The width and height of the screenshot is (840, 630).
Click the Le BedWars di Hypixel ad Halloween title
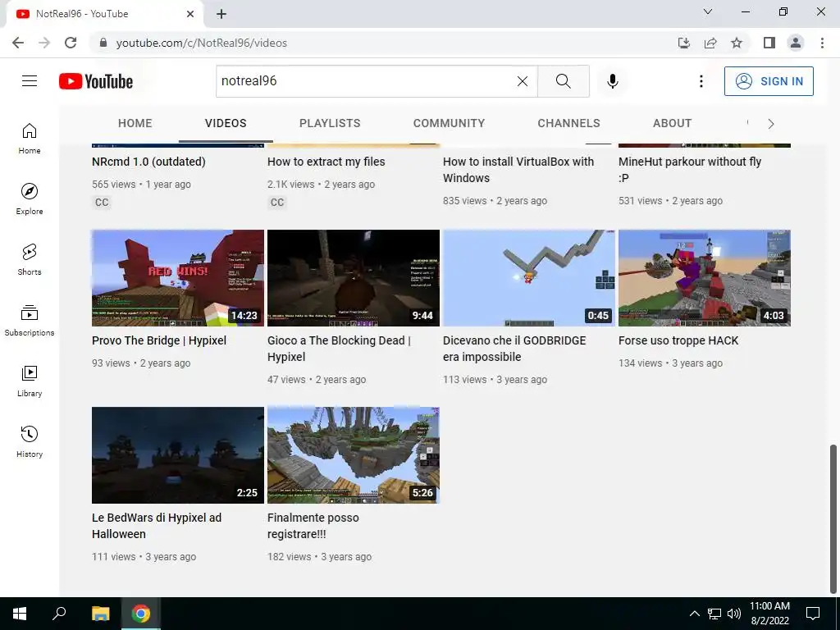coord(157,526)
